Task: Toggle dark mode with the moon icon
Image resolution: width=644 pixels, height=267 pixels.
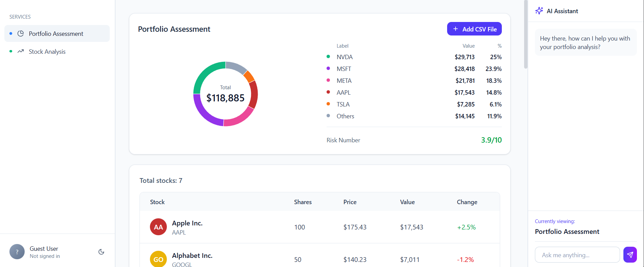Action: point(101,252)
